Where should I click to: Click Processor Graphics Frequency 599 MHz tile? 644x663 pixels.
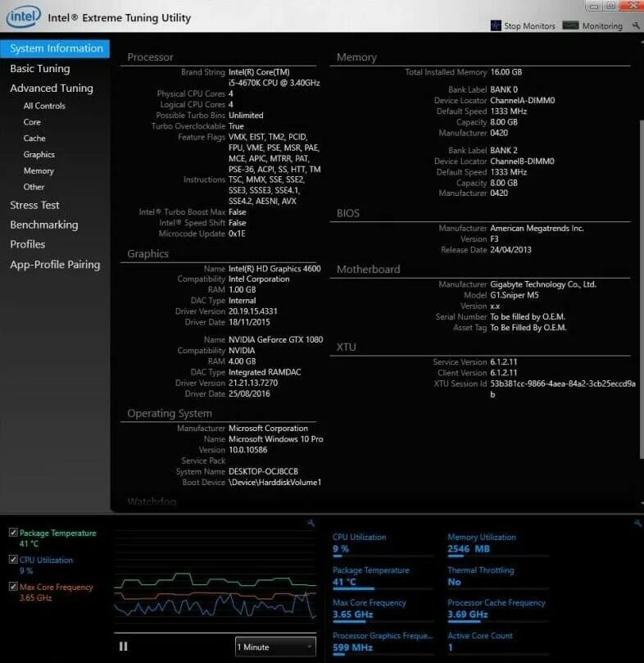click(x=383, y=643)
